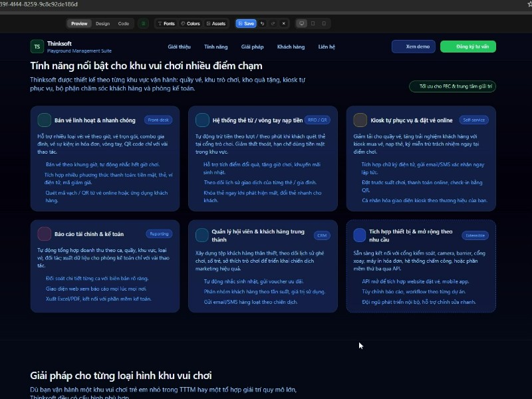Switch to mobile viewport preview icon
532x399 pixels.
click(324, 23)
